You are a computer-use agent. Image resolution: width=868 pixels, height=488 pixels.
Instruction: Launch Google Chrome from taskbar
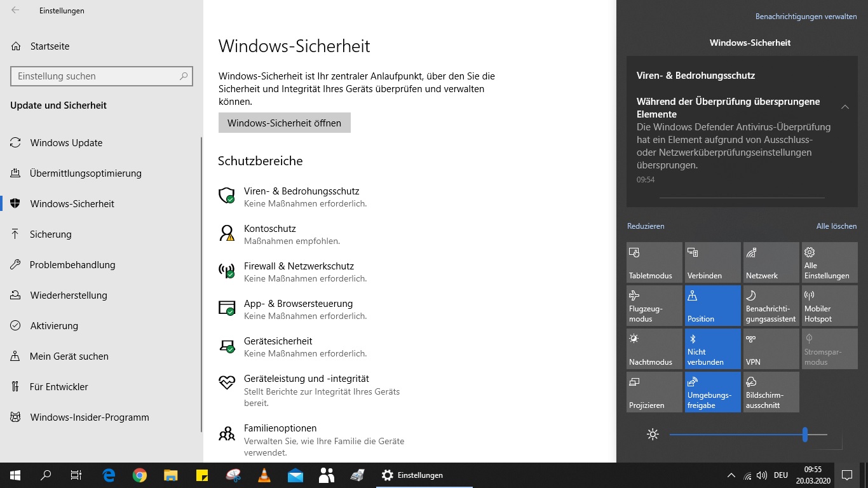(140, 475)
